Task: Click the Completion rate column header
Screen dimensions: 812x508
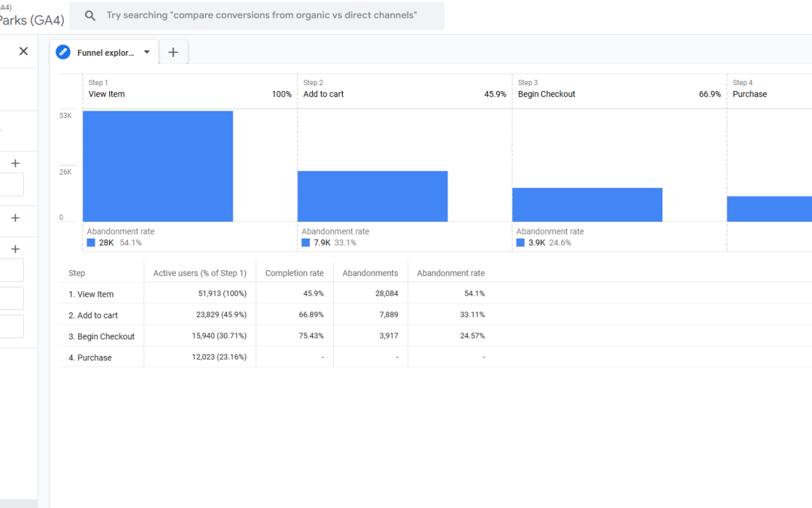Action: tap(295, 273)
